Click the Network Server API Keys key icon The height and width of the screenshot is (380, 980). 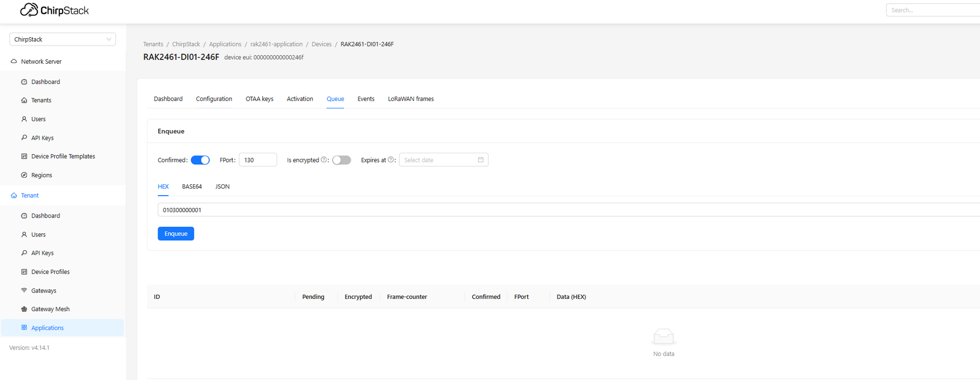24,138
